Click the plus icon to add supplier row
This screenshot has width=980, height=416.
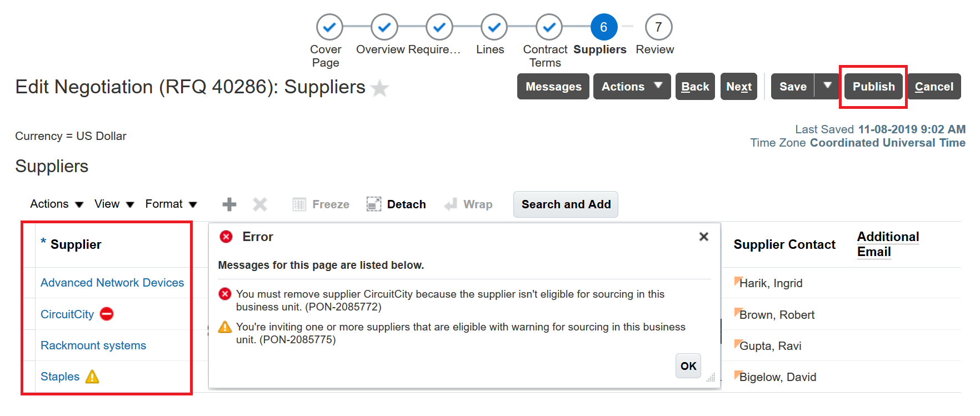pos(229,204)
